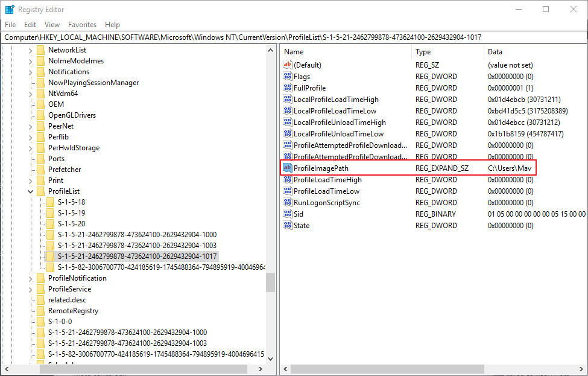The height and width of the screenshot is (376, 588).
Task: Click the tree pane scroll down arrow
Action: [x=270, y=358]
